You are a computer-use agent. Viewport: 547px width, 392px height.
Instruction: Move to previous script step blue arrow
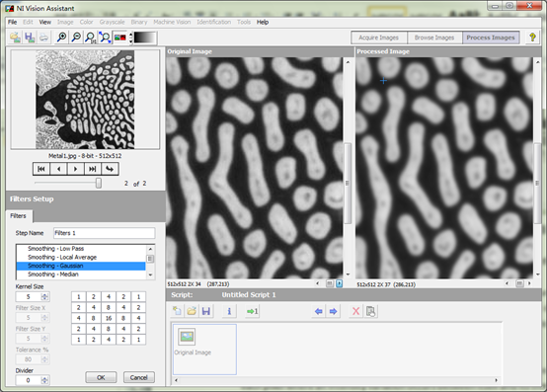(x=319, y=311)
